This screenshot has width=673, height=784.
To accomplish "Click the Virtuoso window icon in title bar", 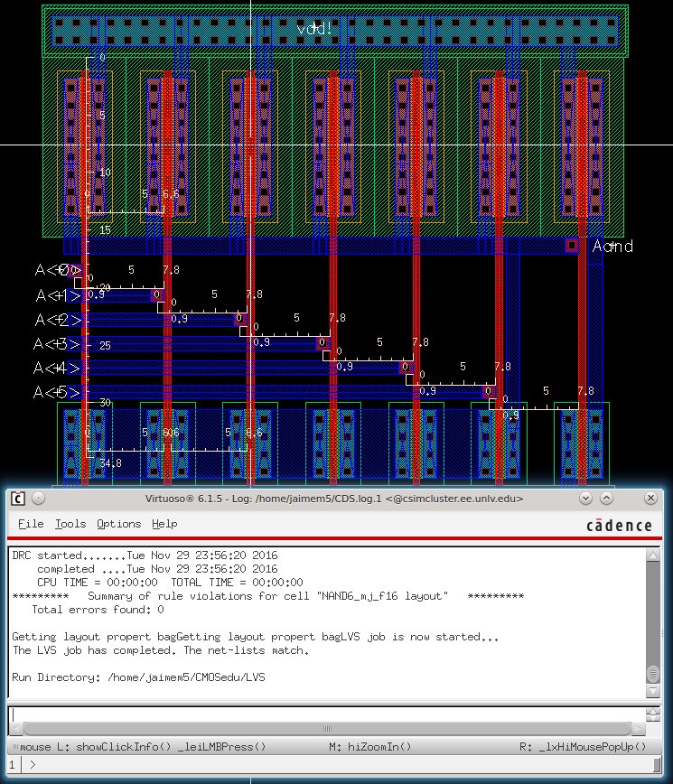I will click(x=17, y=499).
